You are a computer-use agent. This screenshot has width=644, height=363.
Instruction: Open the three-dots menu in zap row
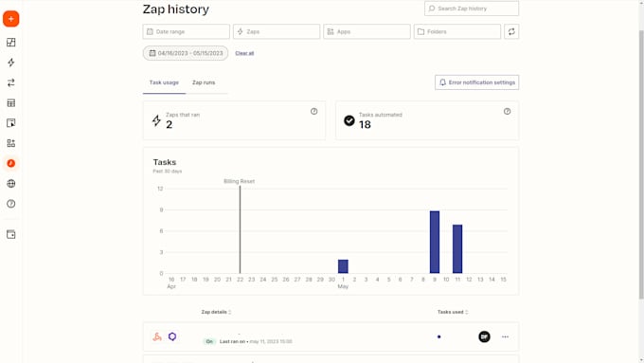505,336
